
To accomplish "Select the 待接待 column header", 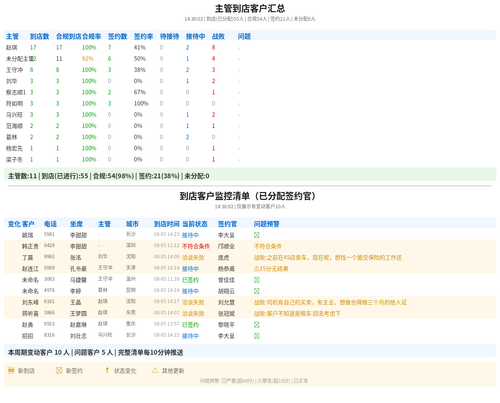I will (169, 36).
